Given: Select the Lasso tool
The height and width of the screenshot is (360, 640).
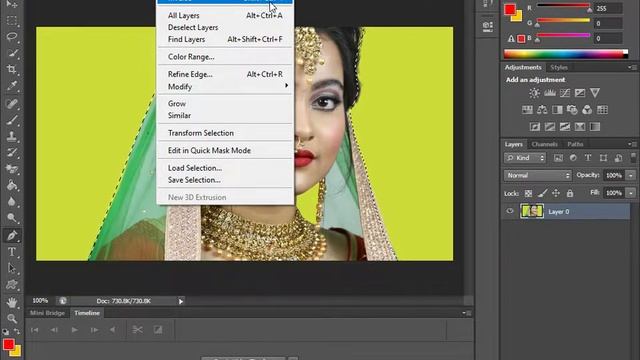Looking at the screenshot, I should pyautogui.click(x=12, y=37).
